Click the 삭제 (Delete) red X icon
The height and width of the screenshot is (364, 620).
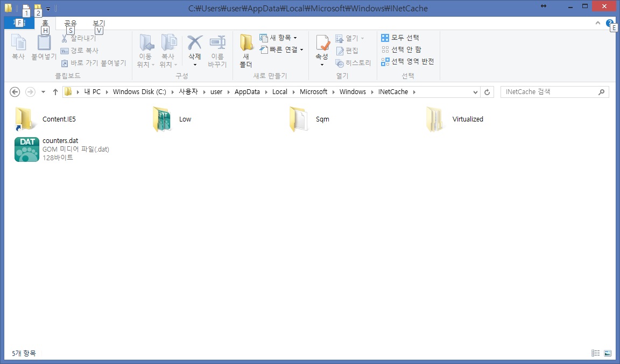click(x=194, y=43)
